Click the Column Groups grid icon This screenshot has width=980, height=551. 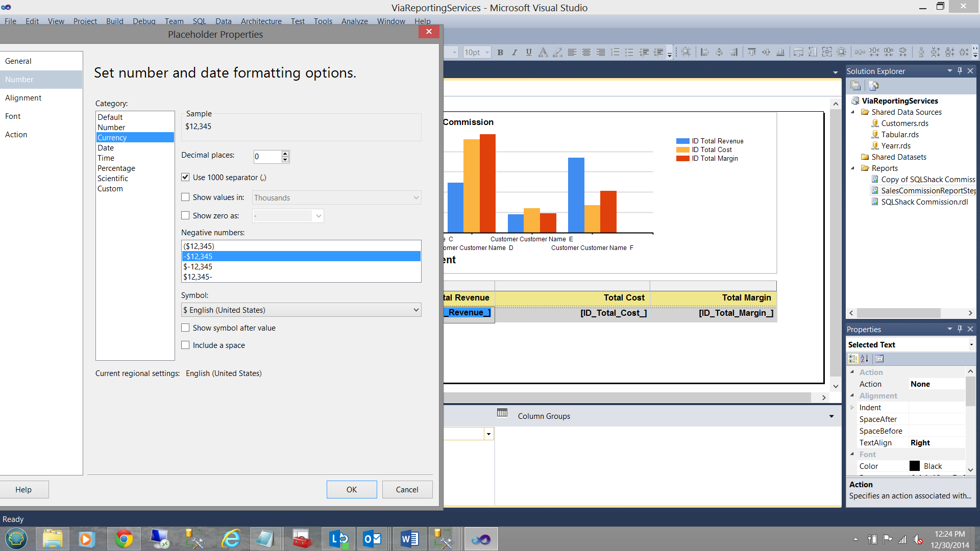(x=502, y=412)
